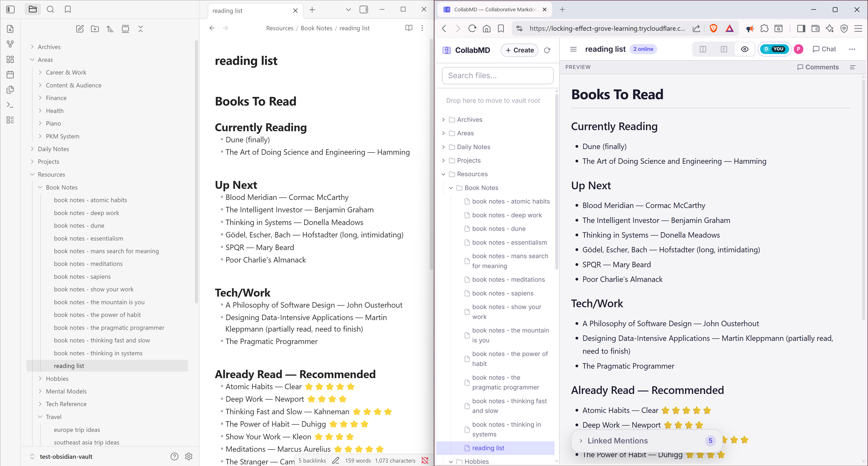Expand Linked Mentions panel in CollabMD
The height and width of the screenshot is (466, 868).
pyautogui.click(x=647, y=440)
